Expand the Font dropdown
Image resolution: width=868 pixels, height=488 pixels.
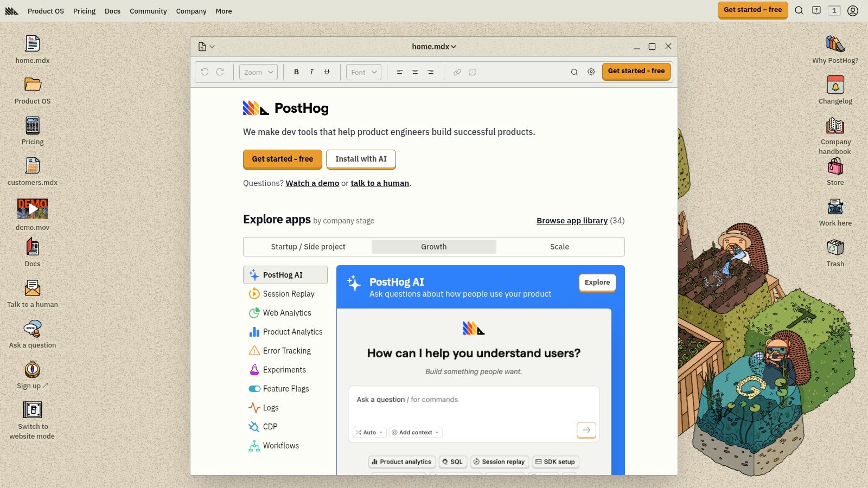pyautogui.click(x=363, y=72)
